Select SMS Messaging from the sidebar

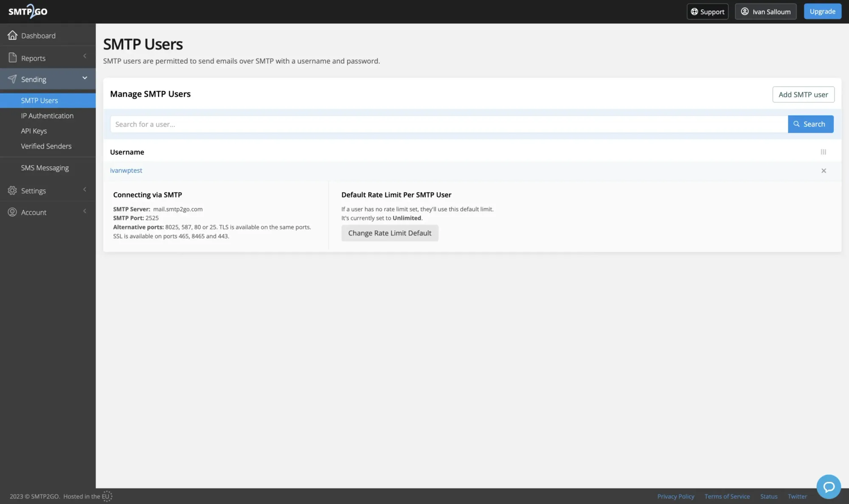[x=45, y=168]
